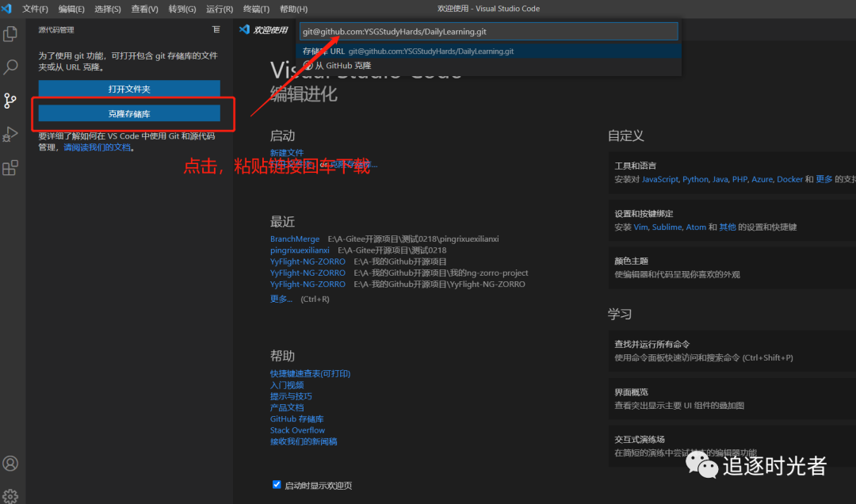Screen dimensions: 856x504
Task: Open the 产品文档 link
Action: point(287,407)
